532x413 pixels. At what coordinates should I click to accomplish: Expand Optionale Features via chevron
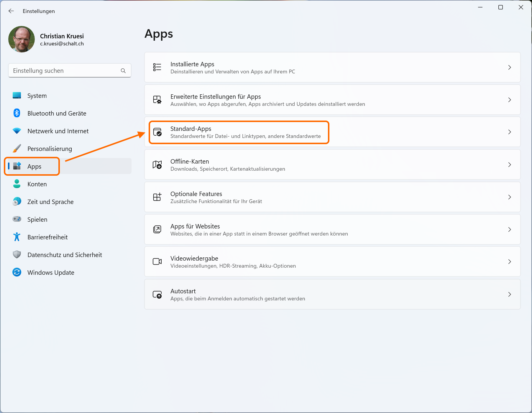click(x=509, y=197)
